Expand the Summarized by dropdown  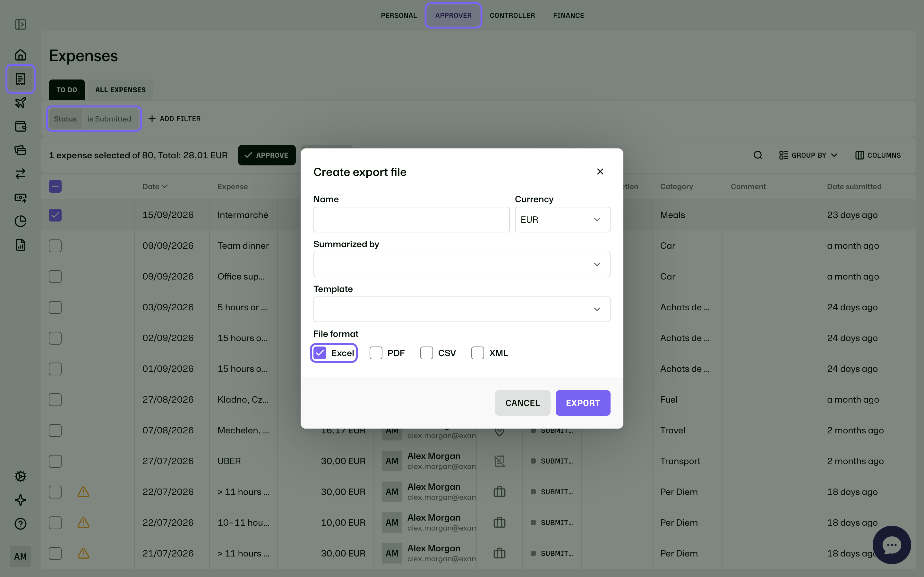click(462, 264)
